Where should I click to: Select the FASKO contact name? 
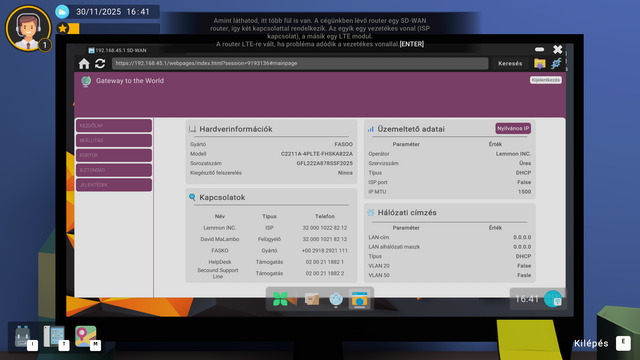coord(220,251)
